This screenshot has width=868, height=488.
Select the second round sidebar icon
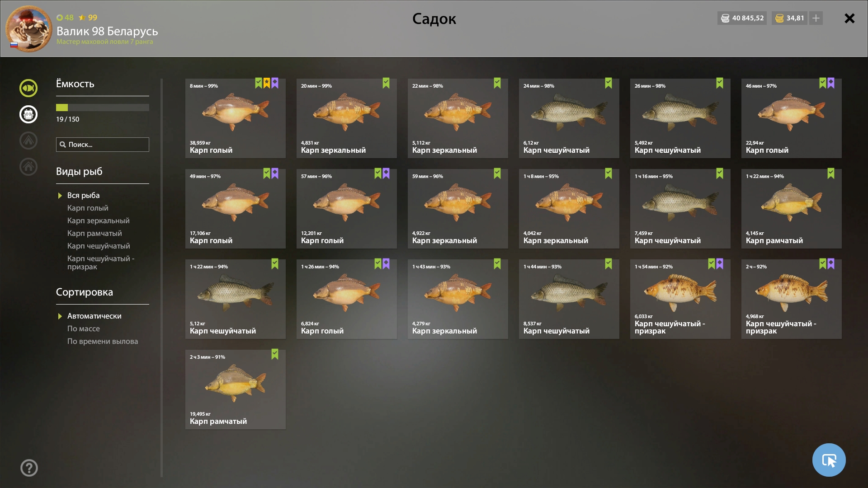point(28,114)
